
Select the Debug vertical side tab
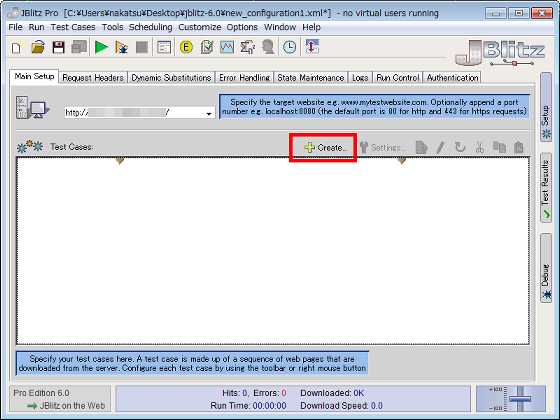click(x=546, y=268)
